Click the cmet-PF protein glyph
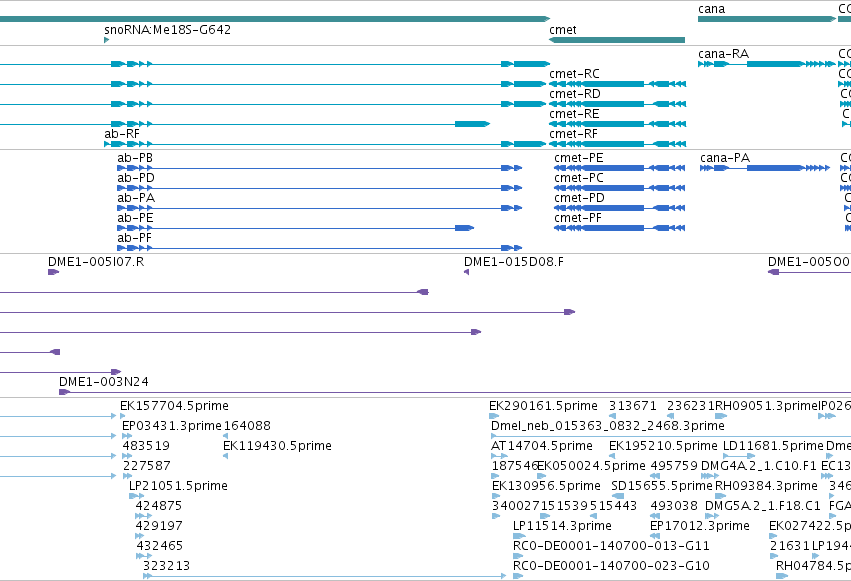Viewport: 851px width, 581px height. pyautogui.click(x=619, y=228)
